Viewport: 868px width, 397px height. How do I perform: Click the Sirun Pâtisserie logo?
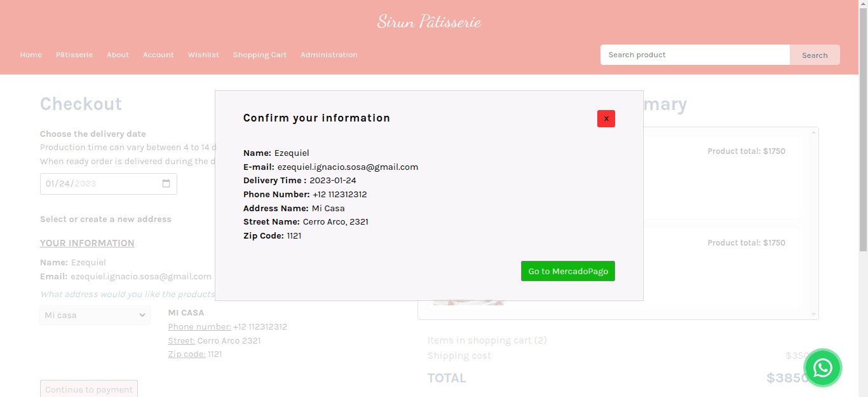pos(429,22)
